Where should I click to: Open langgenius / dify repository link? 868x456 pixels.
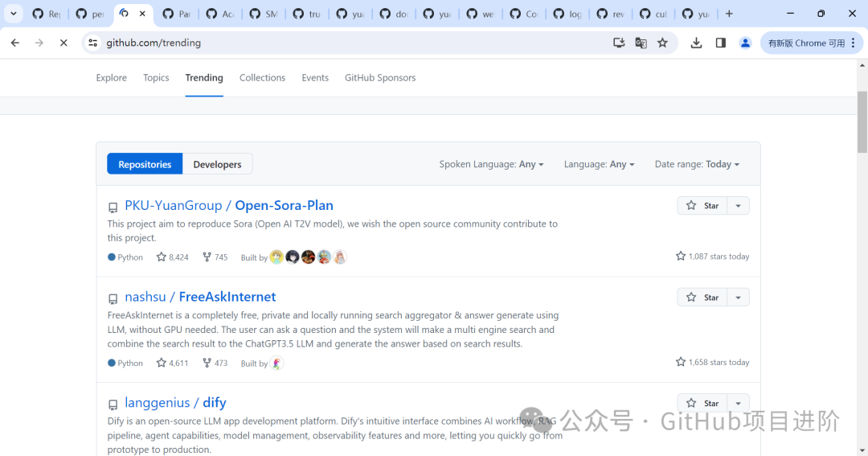click(x=175, y=402)
